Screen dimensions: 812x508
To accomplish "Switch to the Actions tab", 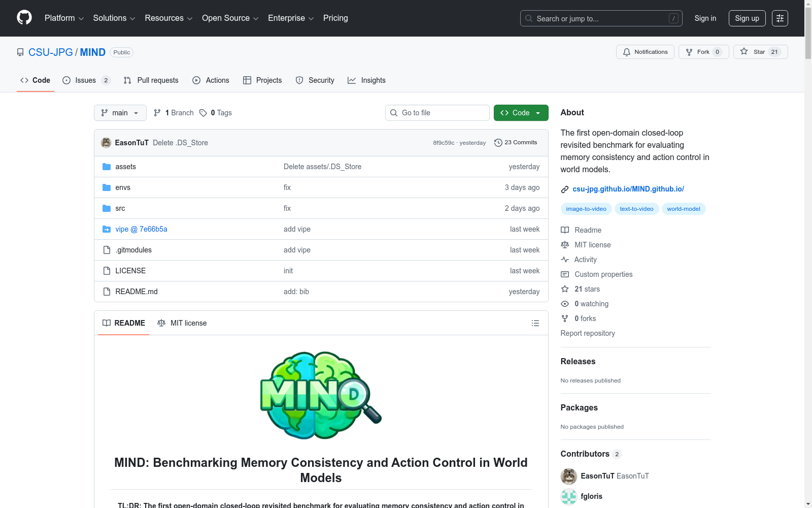I will click(211, 80).
